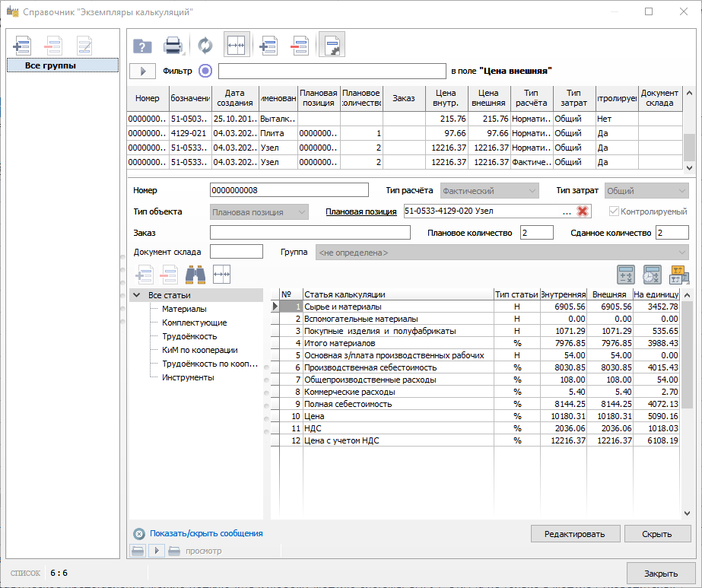The image size is (702, 588).
Task: Click the printer icon in the toolbar
Action: point(173,46)
